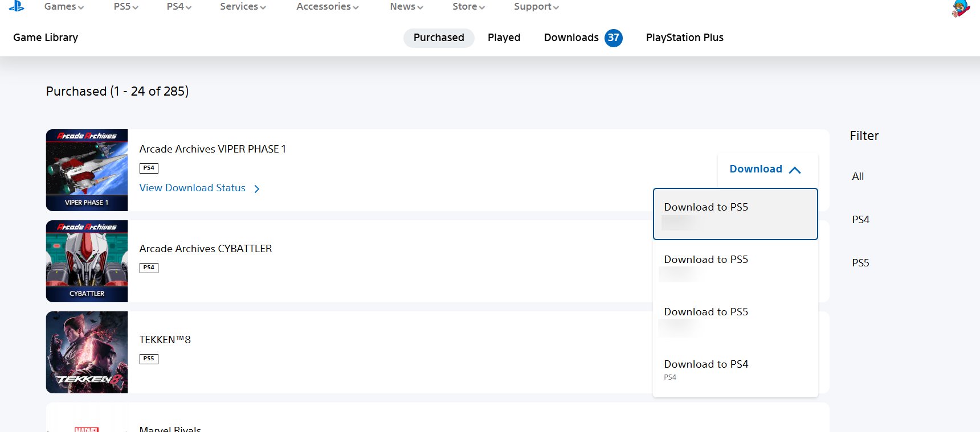Screen dimensions: 980x432
Task: Click the PlayStation logo icon
Action: pos(17,6)
